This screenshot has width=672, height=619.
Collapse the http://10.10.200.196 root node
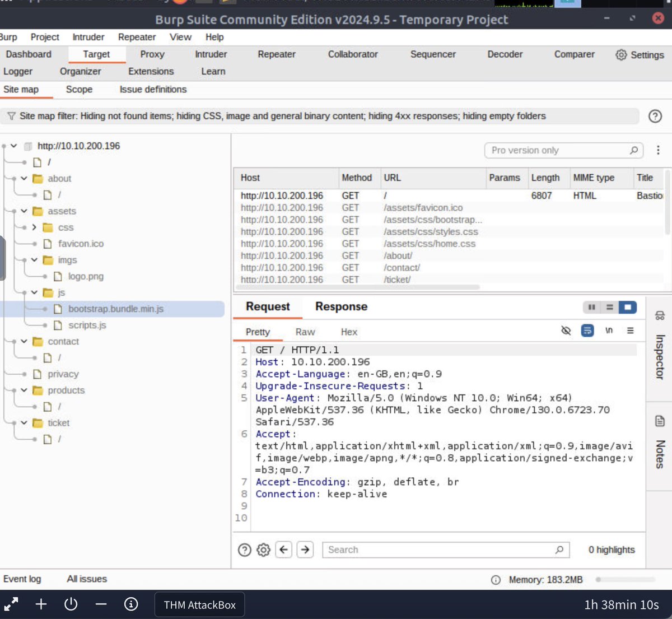(13, 146)
